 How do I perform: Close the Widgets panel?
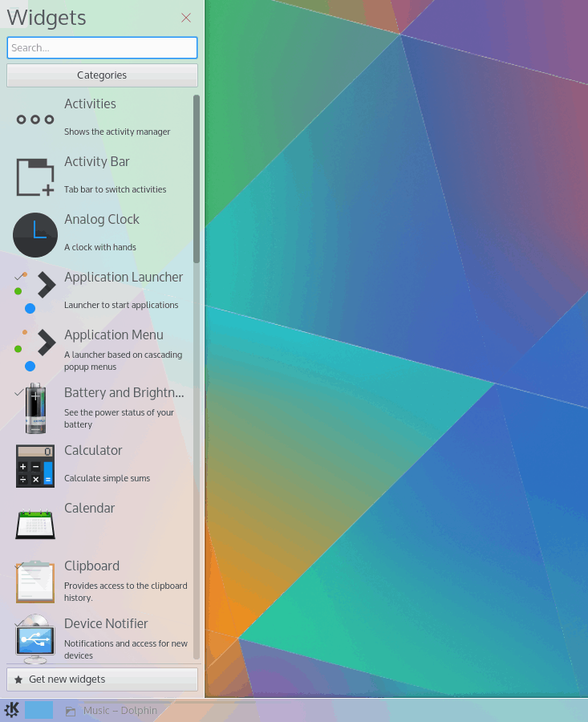186,18
